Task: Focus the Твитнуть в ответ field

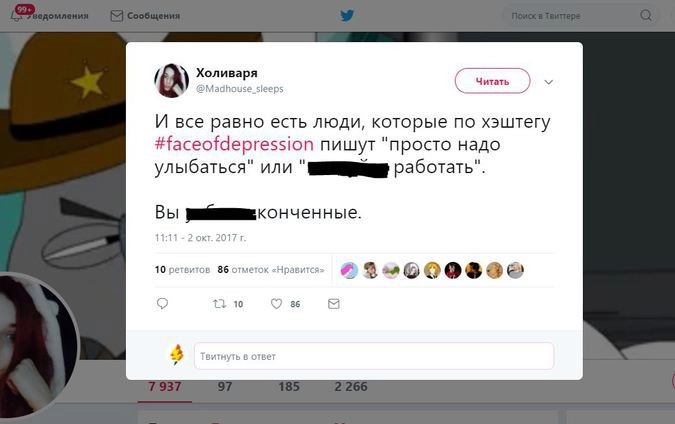Action: (374, 356)
